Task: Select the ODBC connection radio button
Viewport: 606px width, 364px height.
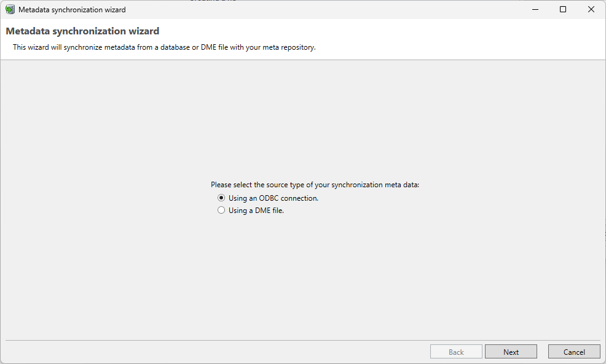Action: [x=221, y=198]
